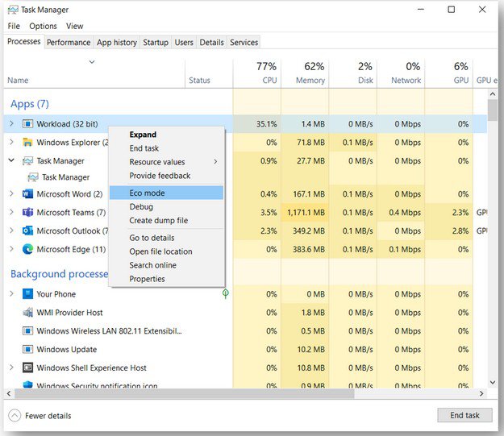Screen dimensions: 504x436
Task: Click the Microsoft Edge app icon
Action: (27, 250)
